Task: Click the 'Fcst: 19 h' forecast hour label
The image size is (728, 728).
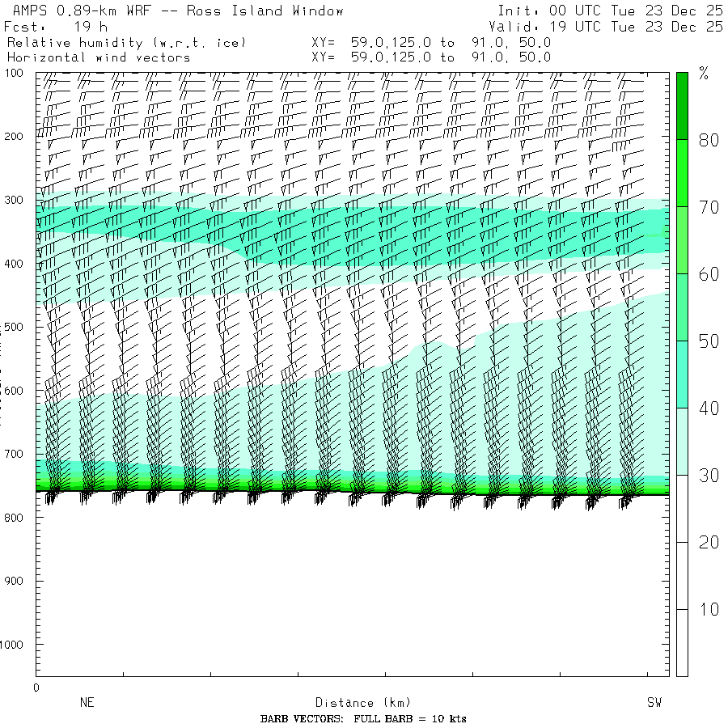Action: (x=55, y=27)
